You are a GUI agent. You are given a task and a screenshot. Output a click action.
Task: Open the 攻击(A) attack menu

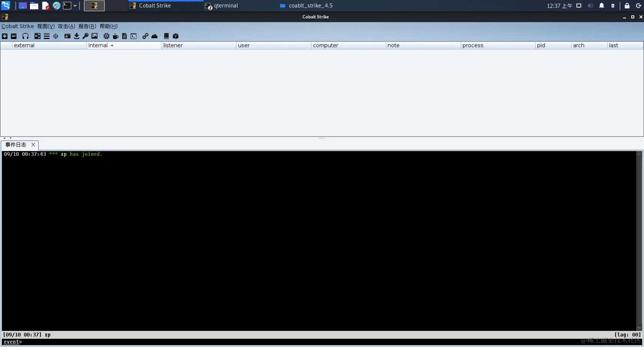pos(66,26)
